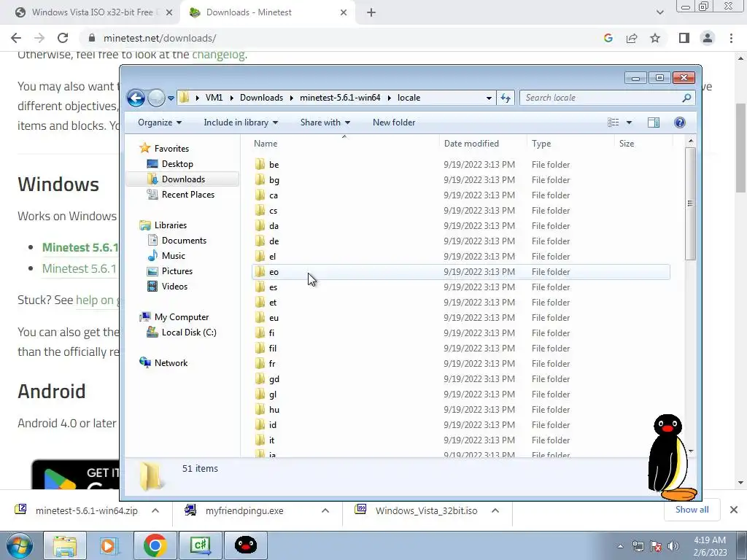Select the 'hu' folder icon
Screen dimensions: 747x560
click(x=260, y=410)
